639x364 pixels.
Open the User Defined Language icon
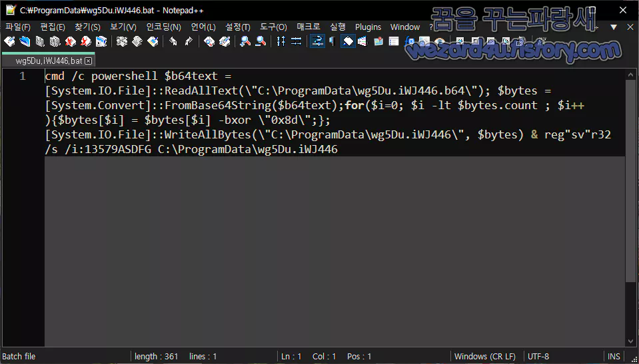tap(362, 41)
